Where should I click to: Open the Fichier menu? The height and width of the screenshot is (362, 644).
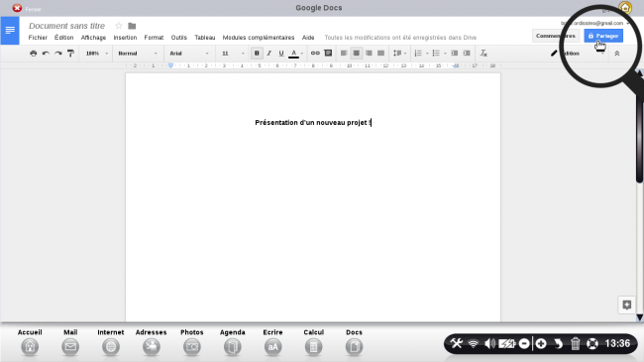click(x=38, y=38)
